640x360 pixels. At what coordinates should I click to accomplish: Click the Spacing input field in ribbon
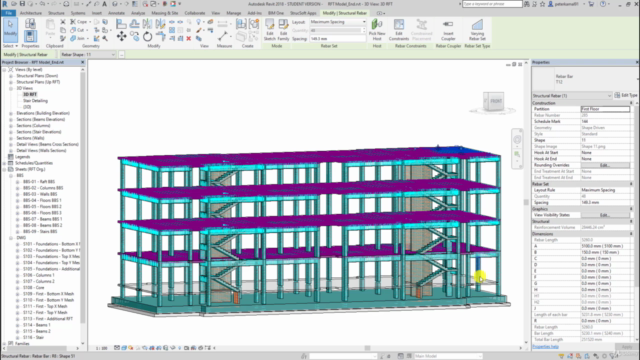tap(338, 39)
